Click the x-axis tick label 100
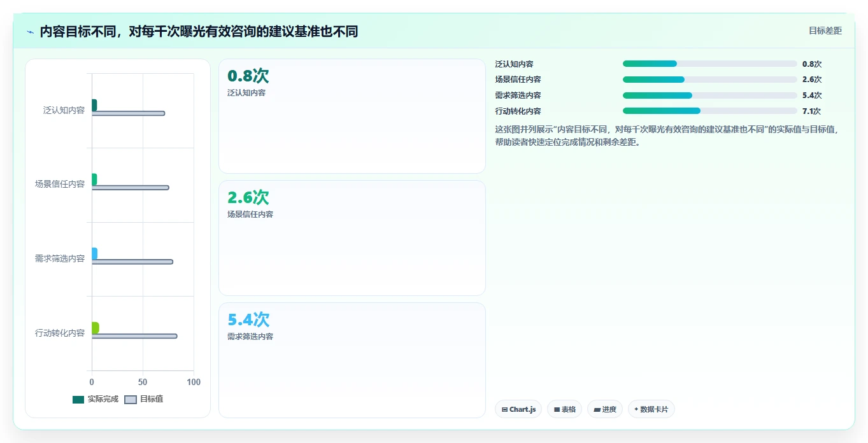 pyautogui.click(x=194, y=383)
